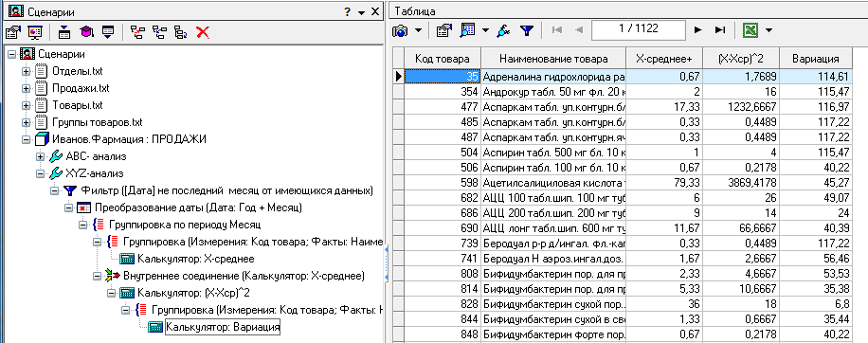This screenshot has width=868, height=343.
Task: Click the formula search icon in Таблица toolbar
Action: tap(502, 30)
